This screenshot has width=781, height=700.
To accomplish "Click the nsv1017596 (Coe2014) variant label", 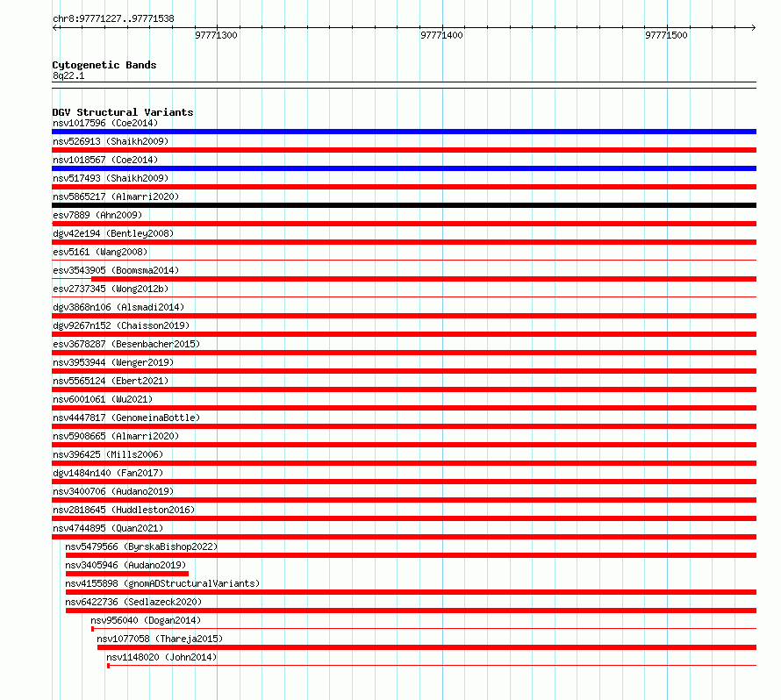I will (105, 123).
